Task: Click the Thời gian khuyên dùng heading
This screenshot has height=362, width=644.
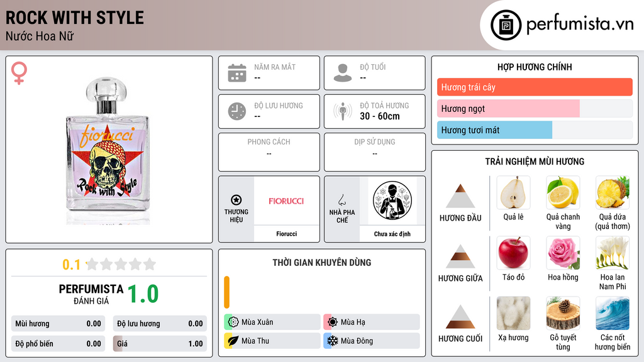Action: click(x=322, y=263)
